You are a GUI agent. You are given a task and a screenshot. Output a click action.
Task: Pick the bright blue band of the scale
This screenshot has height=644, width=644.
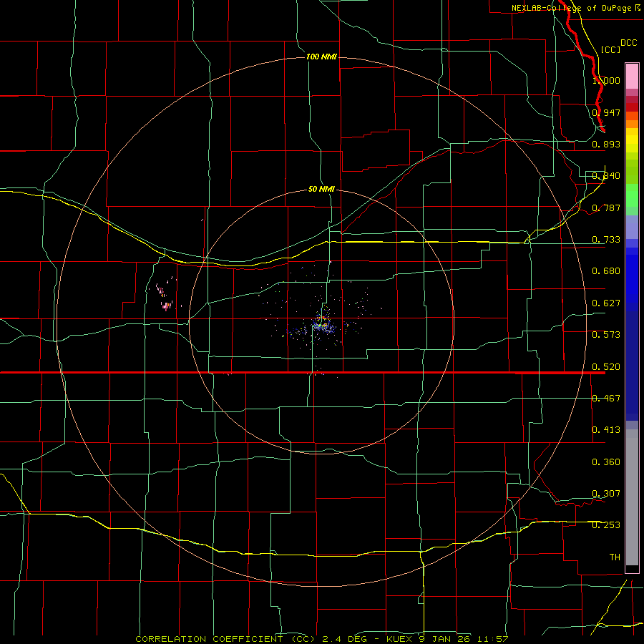coord(632,279)
